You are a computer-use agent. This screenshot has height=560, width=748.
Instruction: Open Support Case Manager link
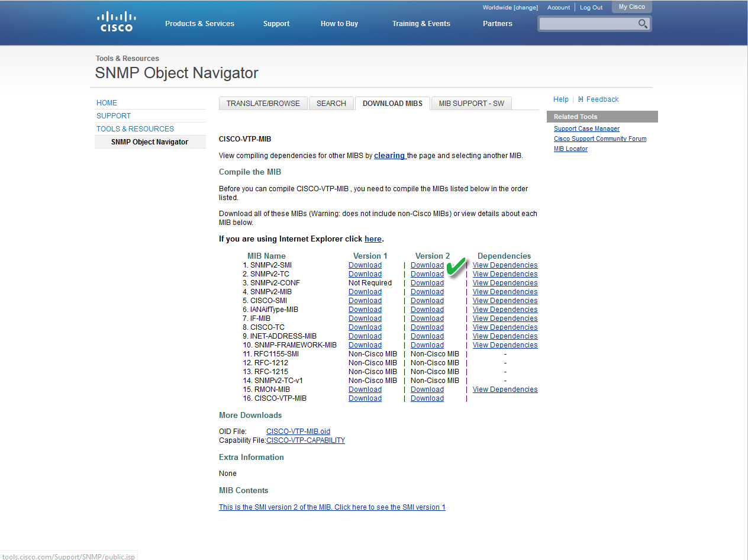coord(586,129)
